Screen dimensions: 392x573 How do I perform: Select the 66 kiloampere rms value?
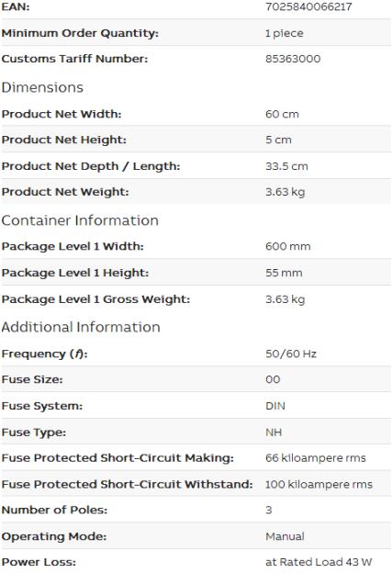tap(316, 458)
